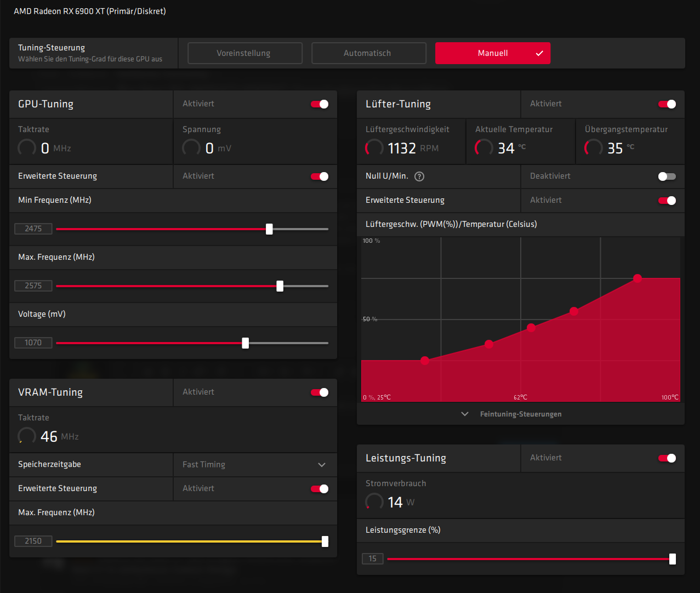The height and width of the screenshot is (593, 700).
Task: Click the Leistungsgrenze slider handle
Action: click(673, 559)
